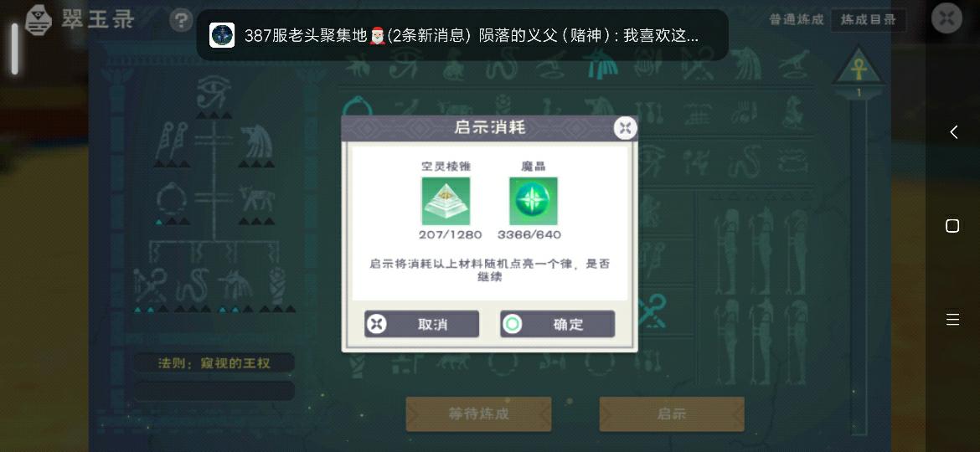This screenshot has width=980, height=452.
Task: Tap the 启示 button at bottom
Action: [x=671, y=414]
